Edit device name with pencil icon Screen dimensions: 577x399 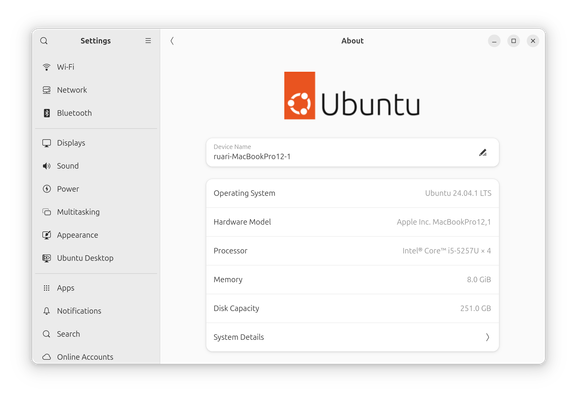(x=482, y=152)
